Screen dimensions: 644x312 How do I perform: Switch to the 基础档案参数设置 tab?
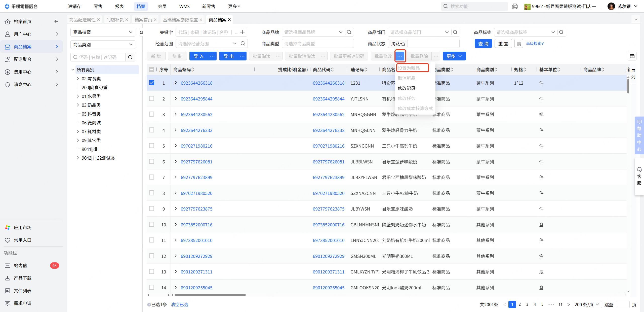[x=180, y=20]
